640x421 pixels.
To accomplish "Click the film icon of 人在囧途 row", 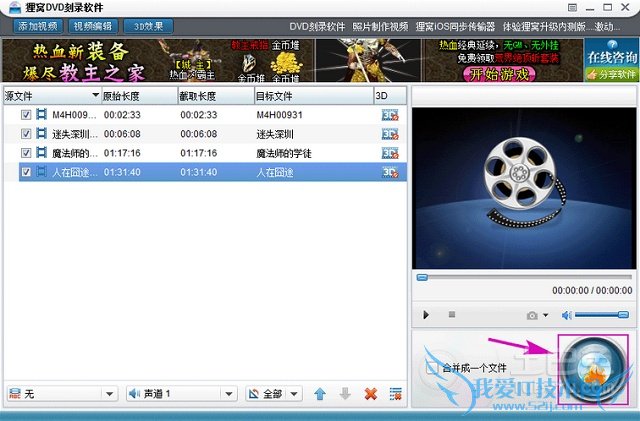I will click(x=41, y=172).
